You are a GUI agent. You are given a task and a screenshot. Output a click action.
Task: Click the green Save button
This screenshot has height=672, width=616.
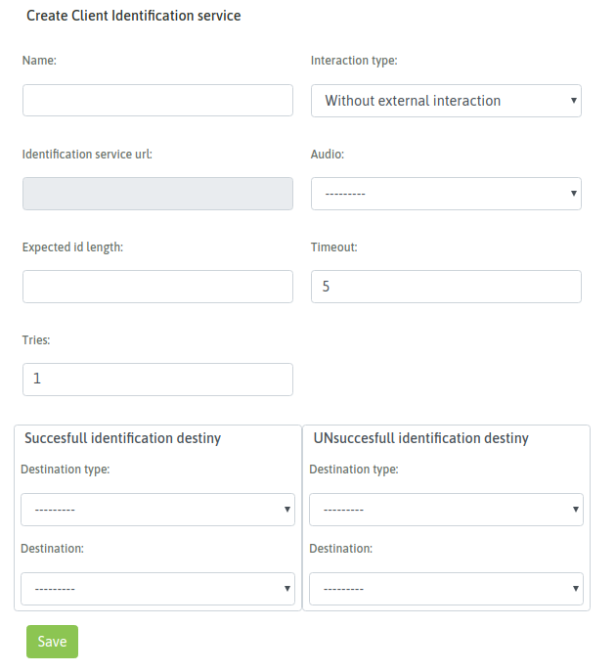[x=52, y=642]
